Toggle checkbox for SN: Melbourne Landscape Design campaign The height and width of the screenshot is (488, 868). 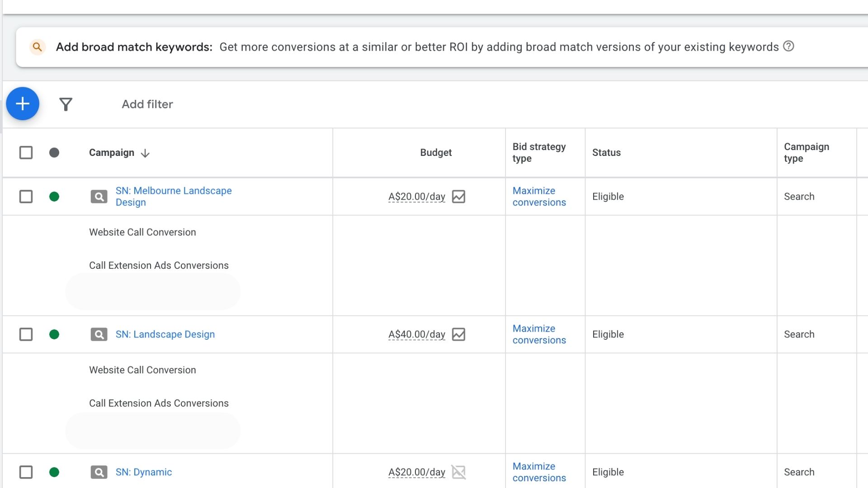(x=26, y=196)
